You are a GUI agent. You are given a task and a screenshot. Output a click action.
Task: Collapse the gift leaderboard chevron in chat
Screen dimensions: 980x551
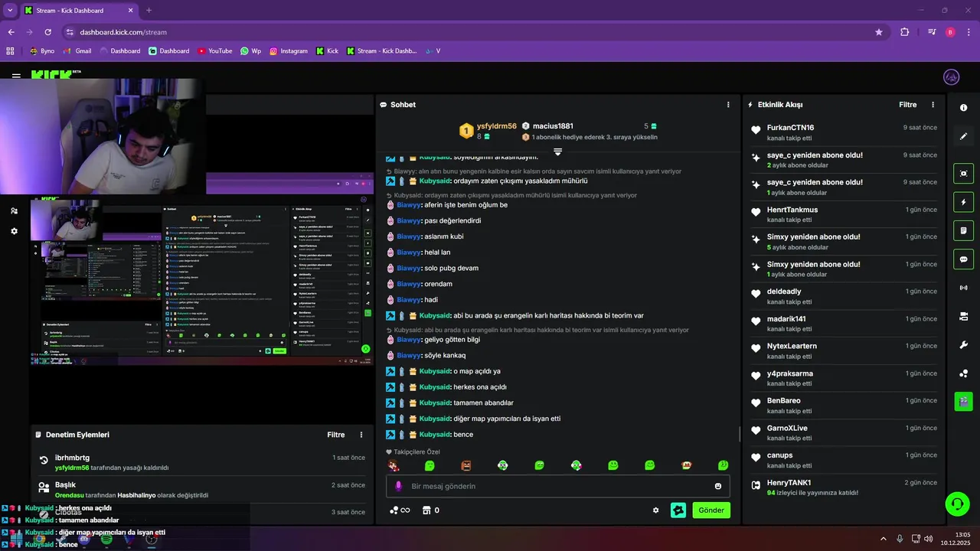coord(557,152)
